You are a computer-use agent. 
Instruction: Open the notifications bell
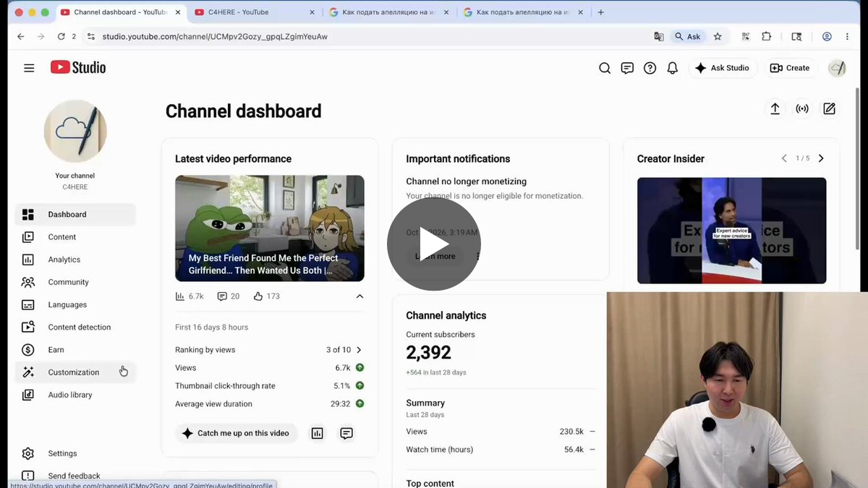673,68
